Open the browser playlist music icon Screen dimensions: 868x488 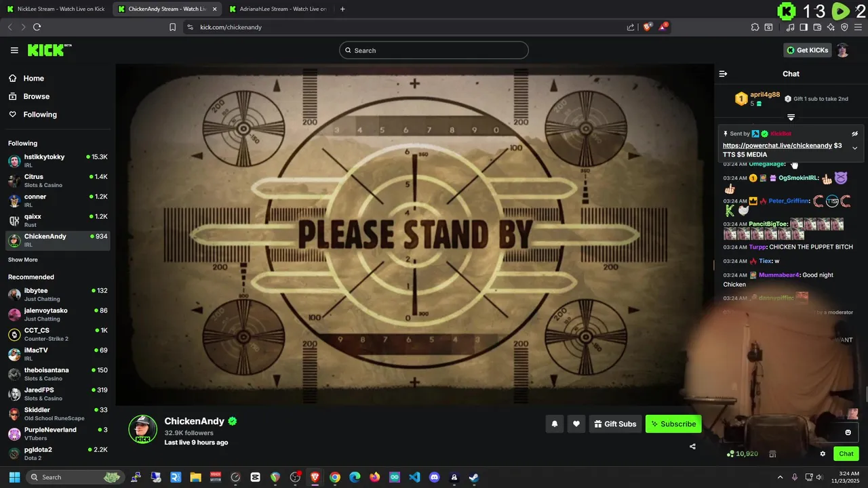tap(790, 27)
